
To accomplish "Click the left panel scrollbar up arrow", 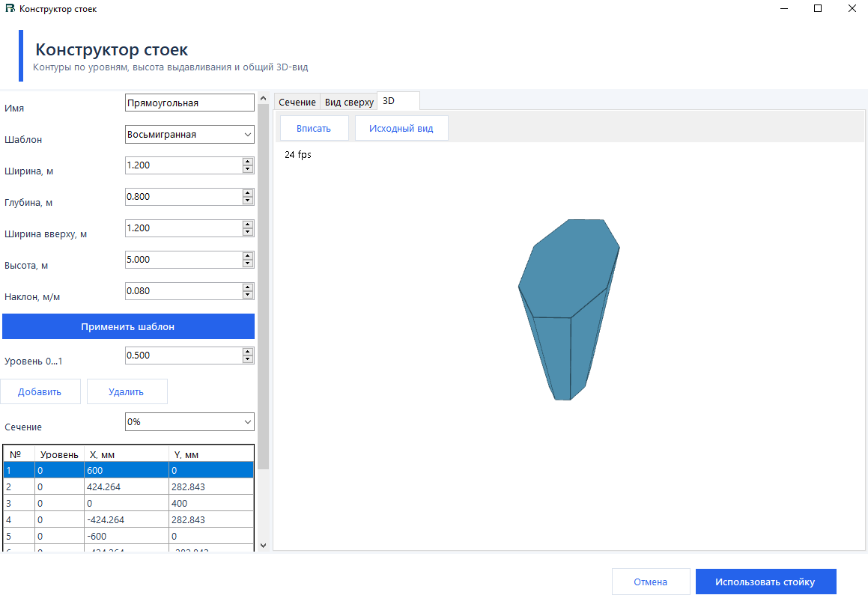I will point(263,98).
